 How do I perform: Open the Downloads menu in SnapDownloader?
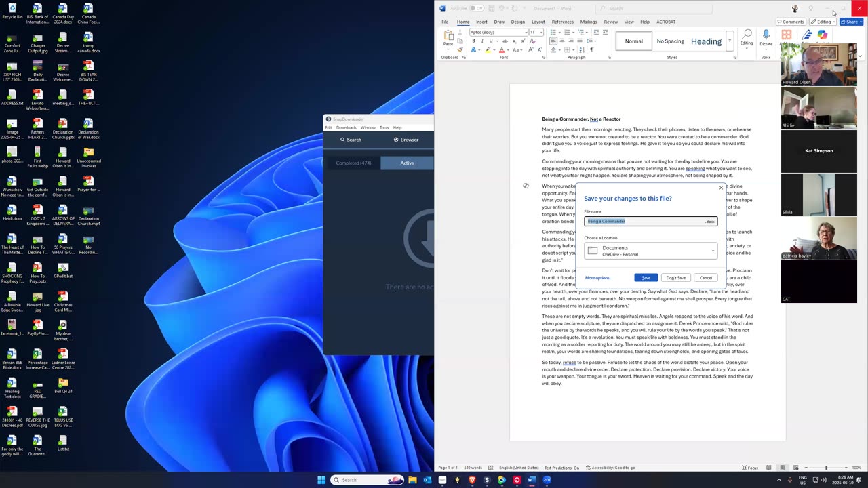click(x=346, y=127)
